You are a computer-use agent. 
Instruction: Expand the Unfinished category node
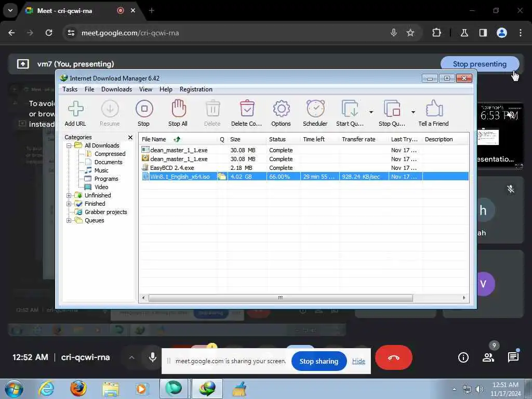tap(69, 195)
